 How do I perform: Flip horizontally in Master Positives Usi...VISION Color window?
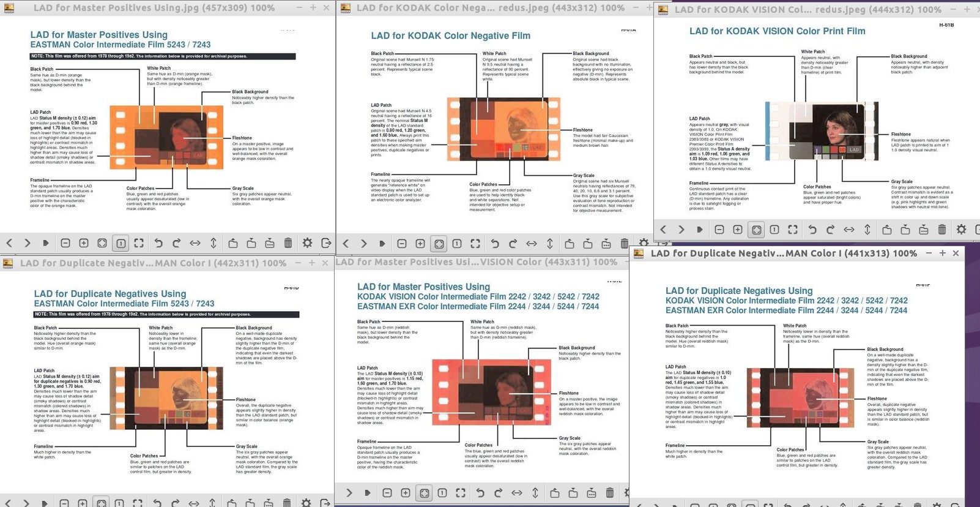point(517,493)
